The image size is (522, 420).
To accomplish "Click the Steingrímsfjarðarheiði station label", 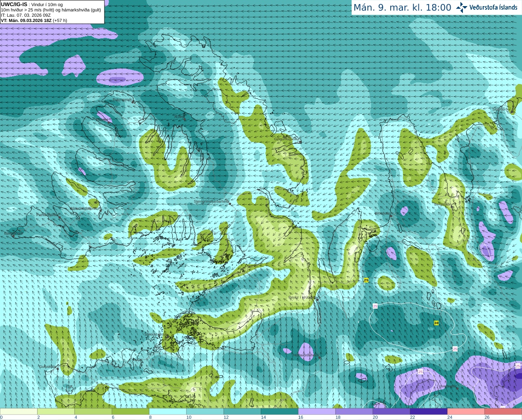I will (211, 201).
